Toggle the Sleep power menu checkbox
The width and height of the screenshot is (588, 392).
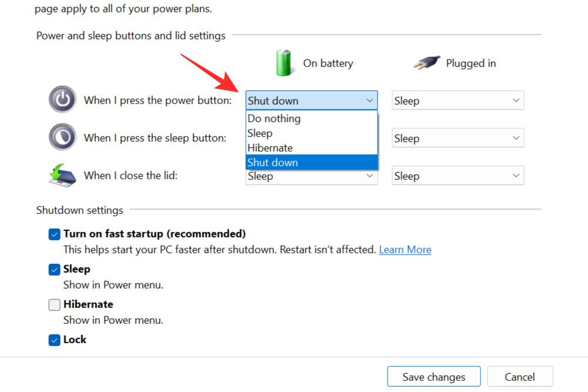coord(55,269)
